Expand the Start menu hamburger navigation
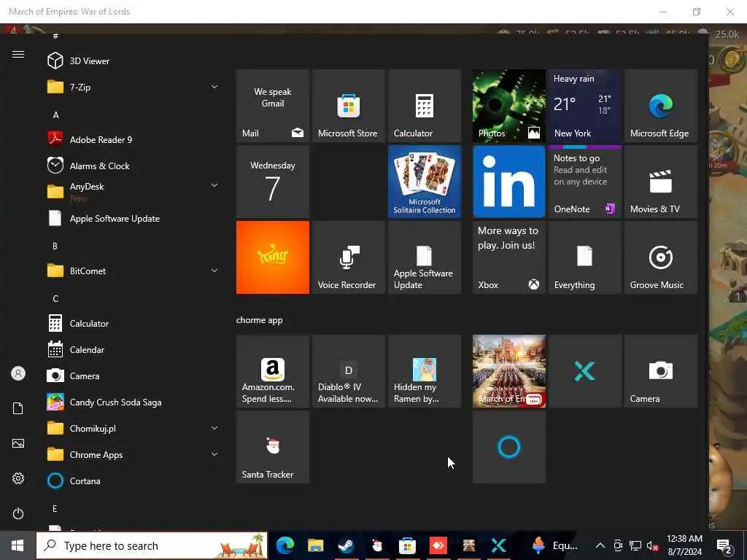Viewport: 747px width, 560px height. coord(18,54)
